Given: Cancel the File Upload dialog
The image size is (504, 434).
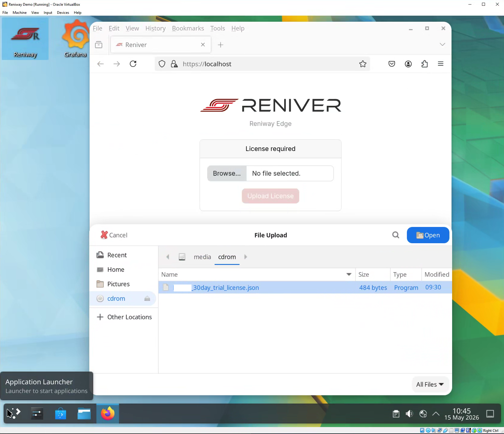Looking at the screenshot, I should pyautogui.click(x=114, y=235).
